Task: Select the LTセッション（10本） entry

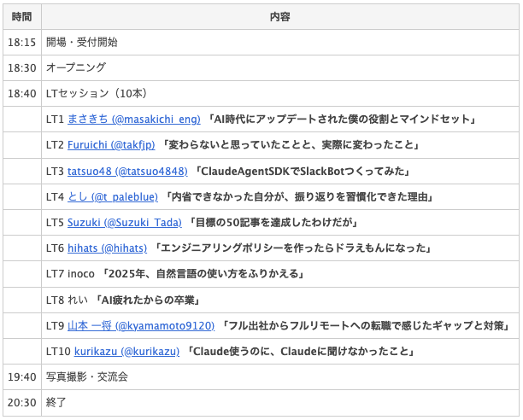Action: (97, 93)
